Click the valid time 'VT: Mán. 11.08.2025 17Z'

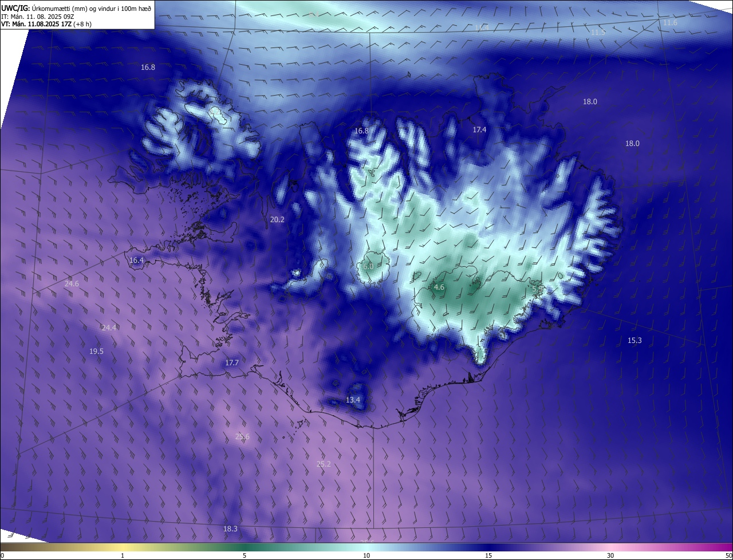click(x=36, y=24)
